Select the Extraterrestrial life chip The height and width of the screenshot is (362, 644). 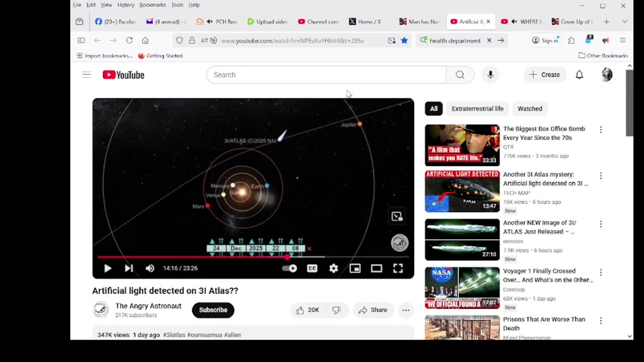point(477,109)
